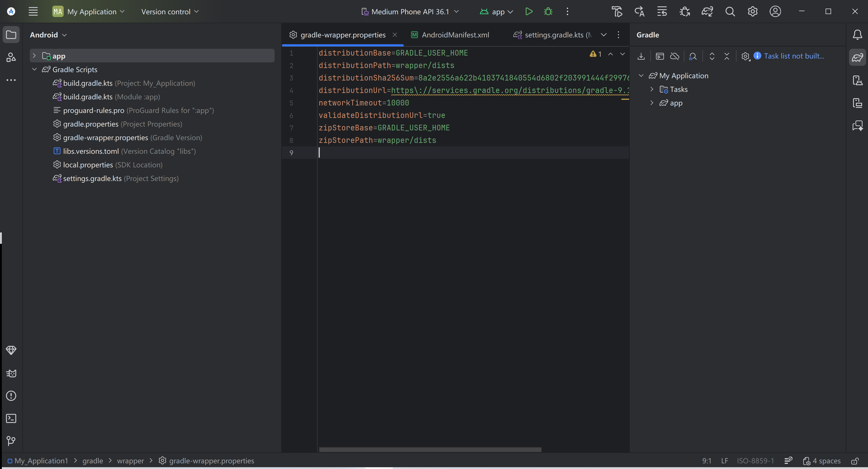Toggle file read-only lock in status bar
Screen dimensions: 868x469
point(855,461)
